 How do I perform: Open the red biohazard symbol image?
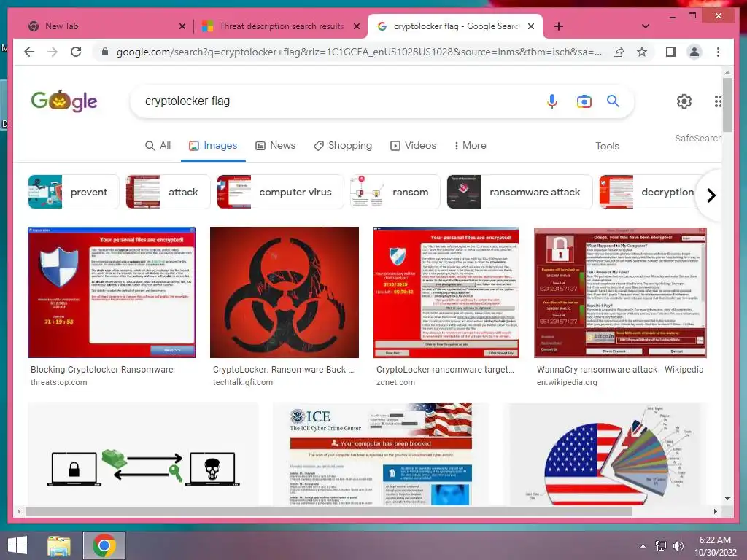(285, 292)
